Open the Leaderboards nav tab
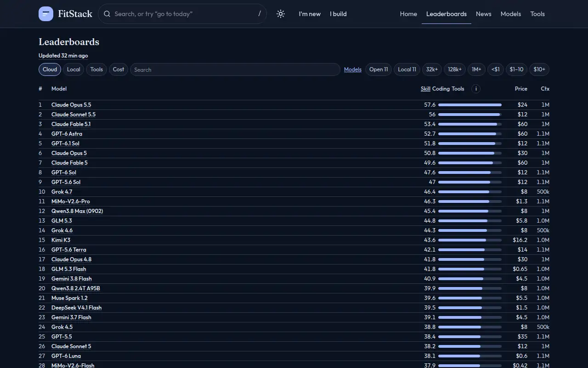Screen dimensions: 588x368 click(447, 14)
